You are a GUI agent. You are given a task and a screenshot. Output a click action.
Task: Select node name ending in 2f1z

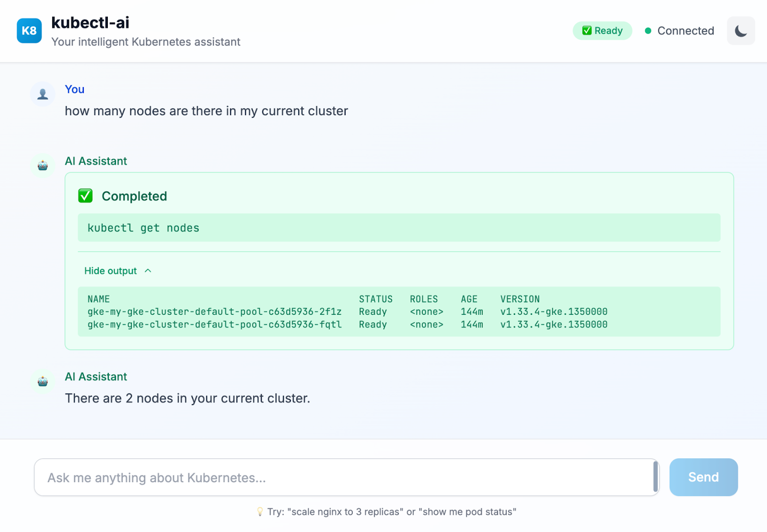(214, 312)
